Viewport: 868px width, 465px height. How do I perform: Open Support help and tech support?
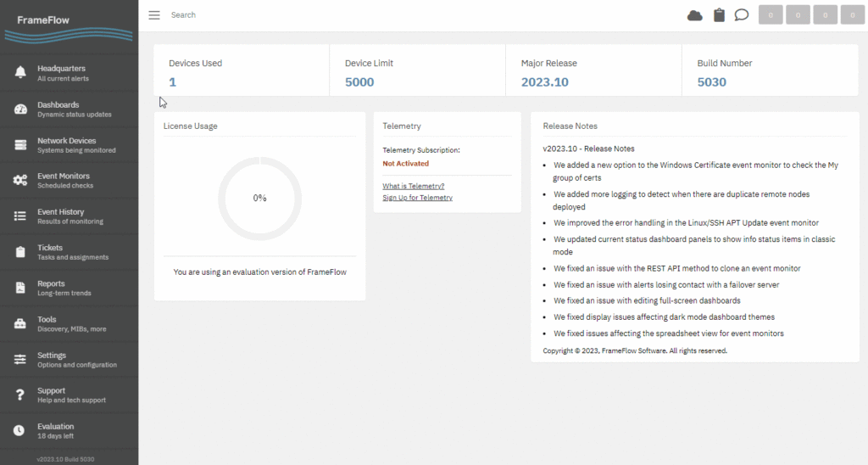point(70,395)
